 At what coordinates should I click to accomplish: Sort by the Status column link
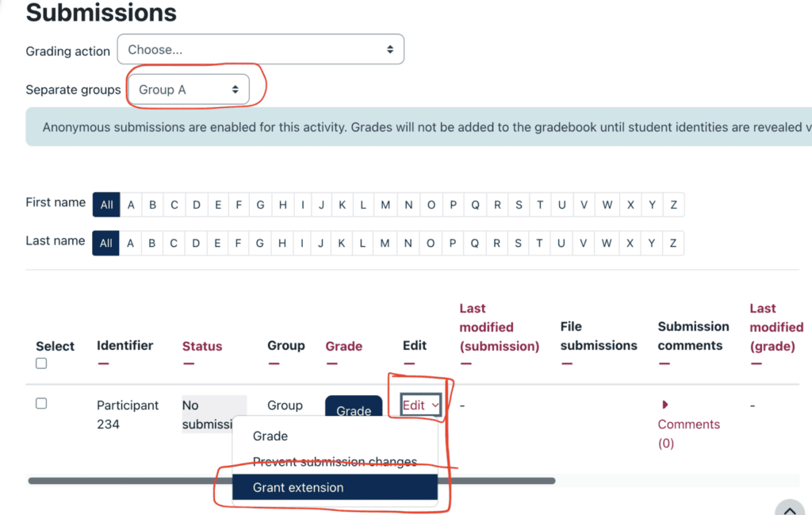tap(202, 346)
